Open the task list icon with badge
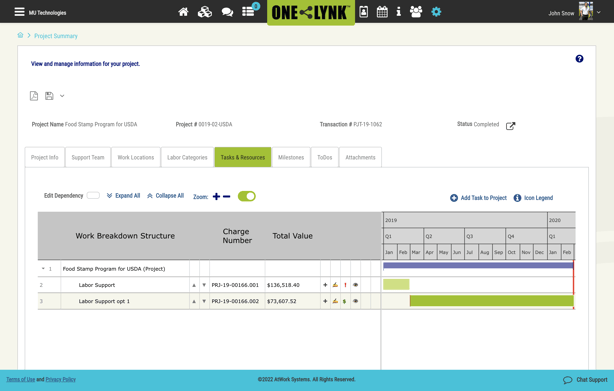 click(x=248, y=12)
